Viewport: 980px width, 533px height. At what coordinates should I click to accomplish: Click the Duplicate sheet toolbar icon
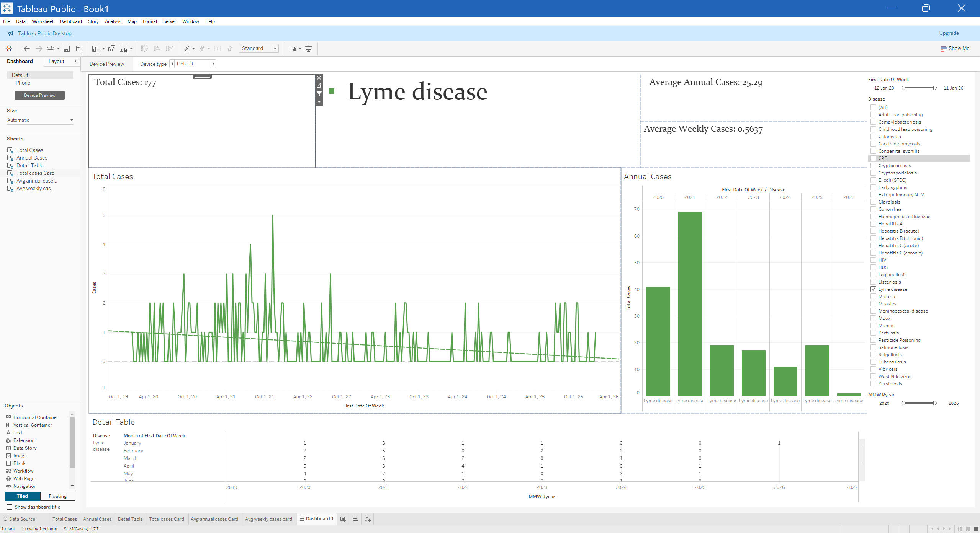point(111,49)
